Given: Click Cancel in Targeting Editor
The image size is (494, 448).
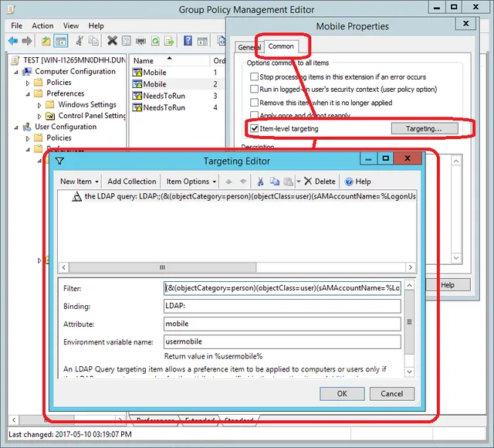Looking at the screenshot, I should (392, 394).
